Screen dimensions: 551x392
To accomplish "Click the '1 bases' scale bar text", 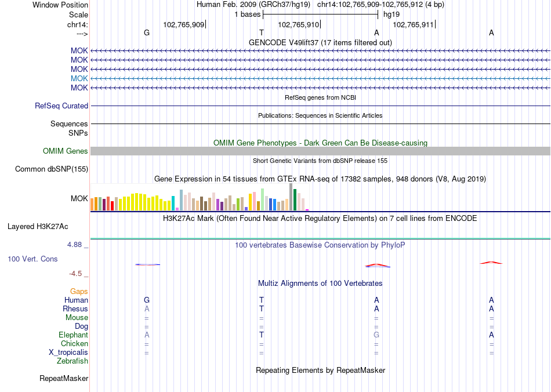I will click(248, 14).
